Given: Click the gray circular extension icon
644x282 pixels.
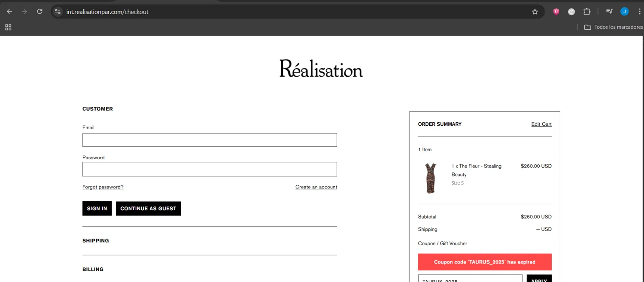Looking at the screenshot, I should pos(571,12).
